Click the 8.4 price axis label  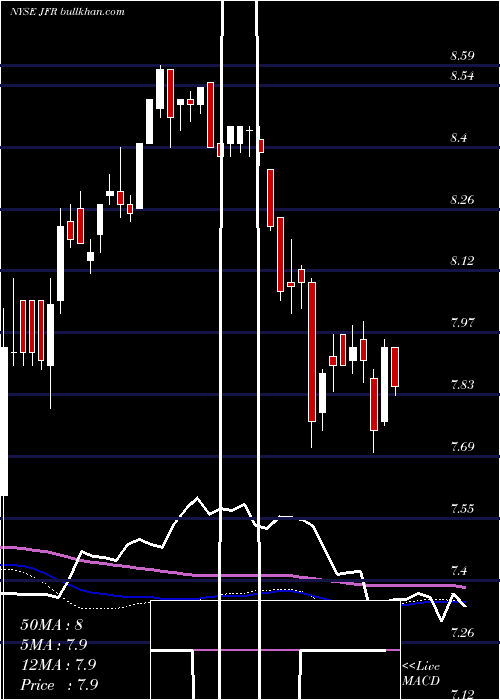pyautogui.click(x=459, y=138)
